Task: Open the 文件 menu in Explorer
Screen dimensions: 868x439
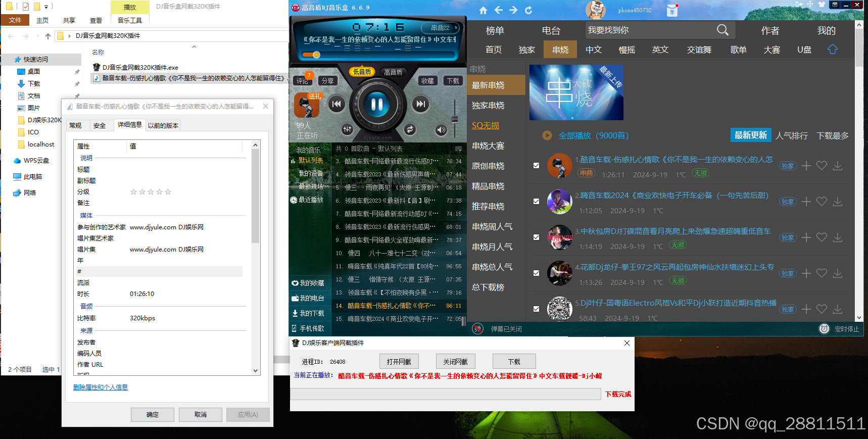Action: (15, 20)
